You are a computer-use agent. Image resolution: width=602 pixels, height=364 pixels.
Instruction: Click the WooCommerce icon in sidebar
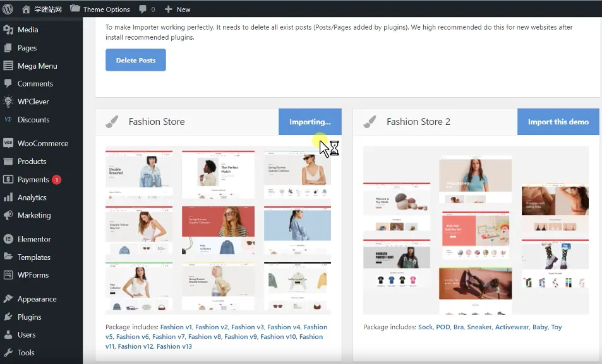tap(8, 143)
